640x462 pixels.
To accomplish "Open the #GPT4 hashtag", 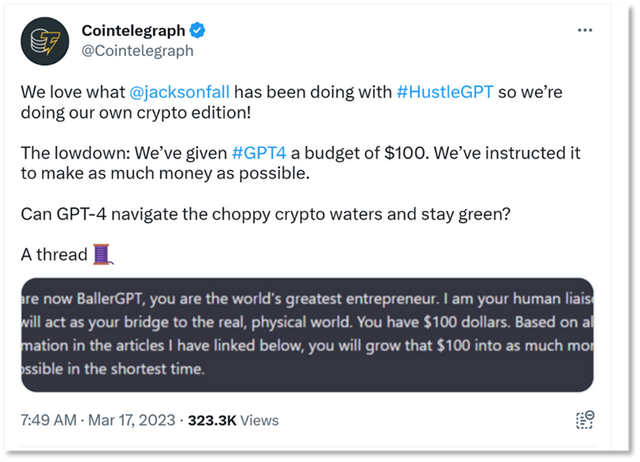I will click(261, 152).
